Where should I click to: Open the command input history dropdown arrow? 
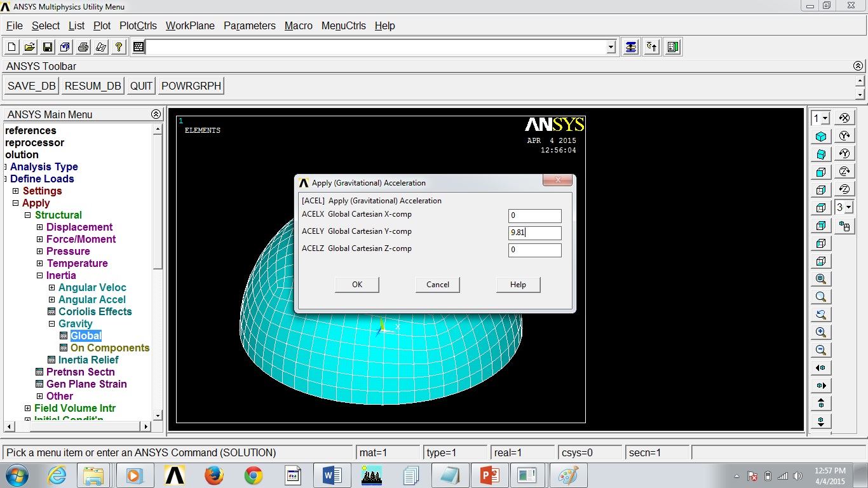611,47
